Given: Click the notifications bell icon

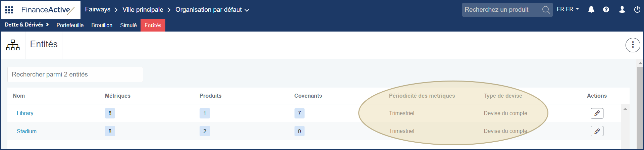Looking at the screenshot, I should click(x=591, y=9).
